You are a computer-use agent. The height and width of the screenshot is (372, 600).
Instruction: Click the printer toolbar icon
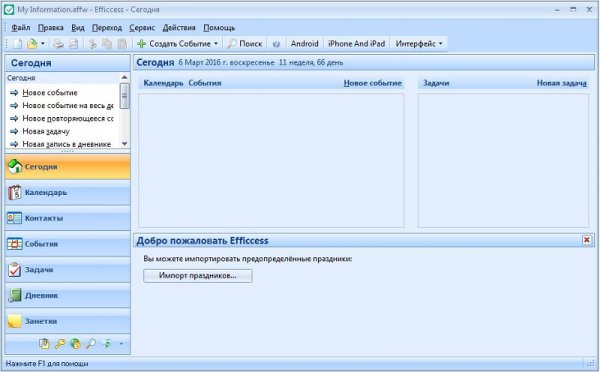tap(58, 44)
